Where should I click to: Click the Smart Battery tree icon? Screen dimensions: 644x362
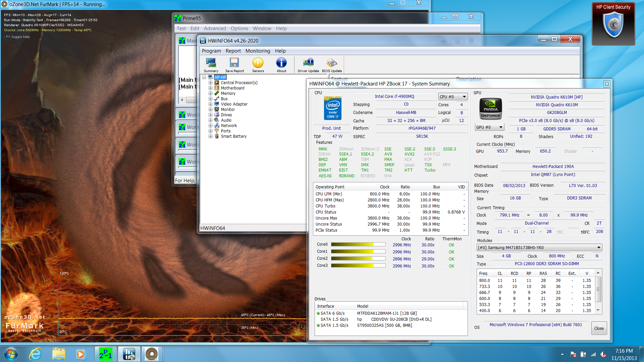(x=217, y=136)
